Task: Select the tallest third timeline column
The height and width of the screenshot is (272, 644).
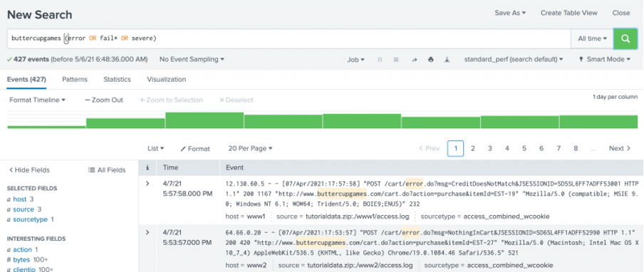Action: coord(204,120)
